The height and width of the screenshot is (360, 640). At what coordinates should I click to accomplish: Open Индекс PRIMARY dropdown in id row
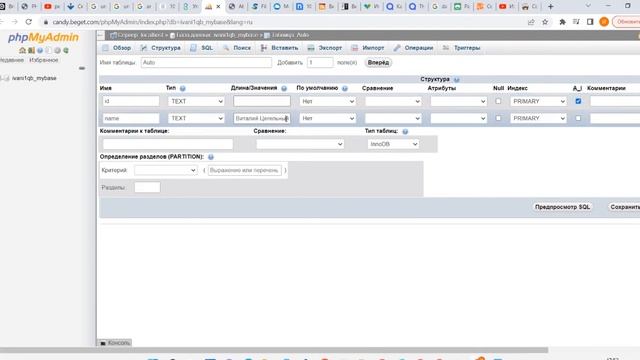(x=538, y=101)
